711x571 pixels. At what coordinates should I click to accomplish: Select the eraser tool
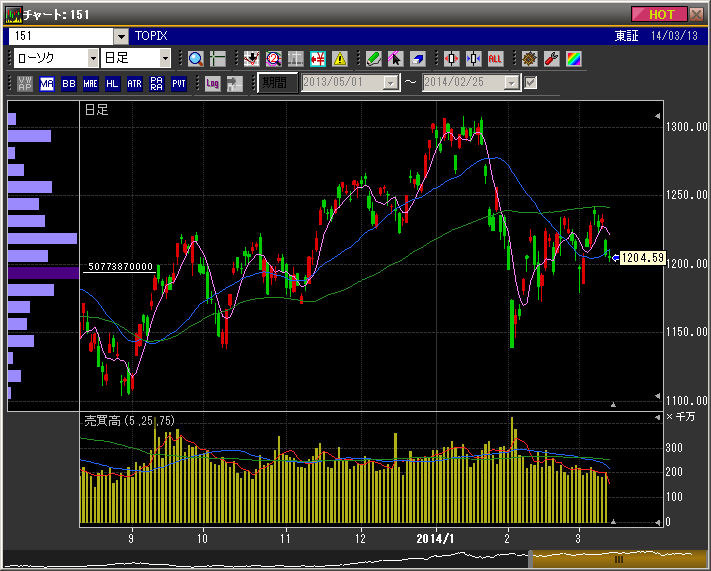[417, 59]
